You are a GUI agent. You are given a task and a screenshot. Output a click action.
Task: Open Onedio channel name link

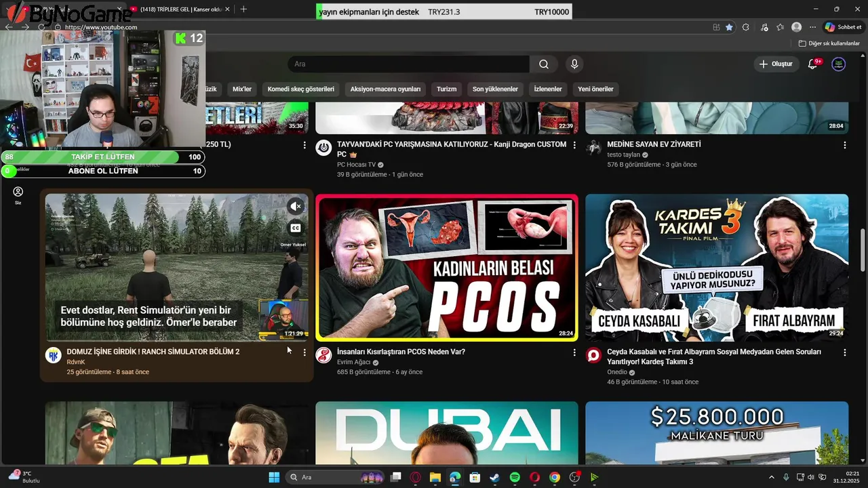[x=616, y=372]
